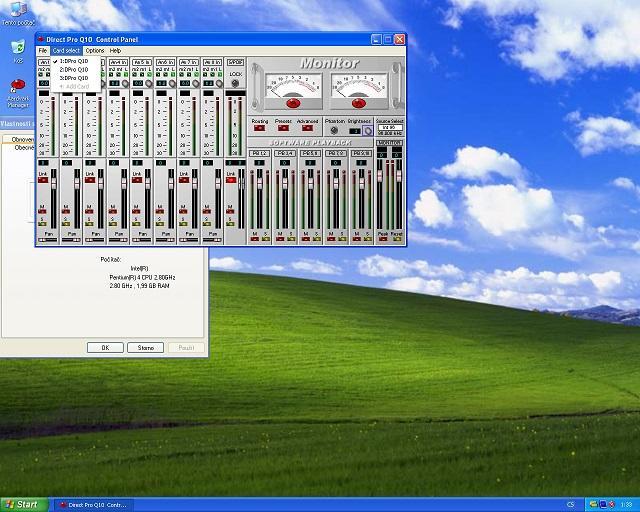Toggle the Phantom power knob
Viewport: 640px width, 512px height.
pos(334,131)
